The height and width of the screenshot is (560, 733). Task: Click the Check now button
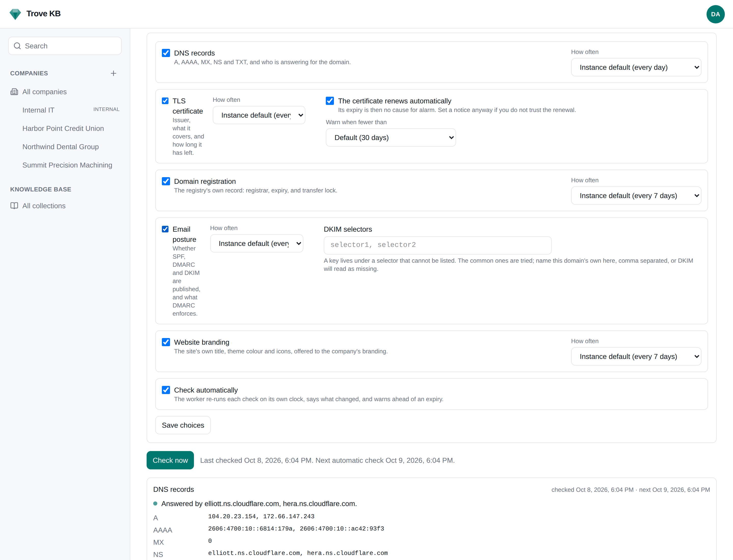pos(170,460)
